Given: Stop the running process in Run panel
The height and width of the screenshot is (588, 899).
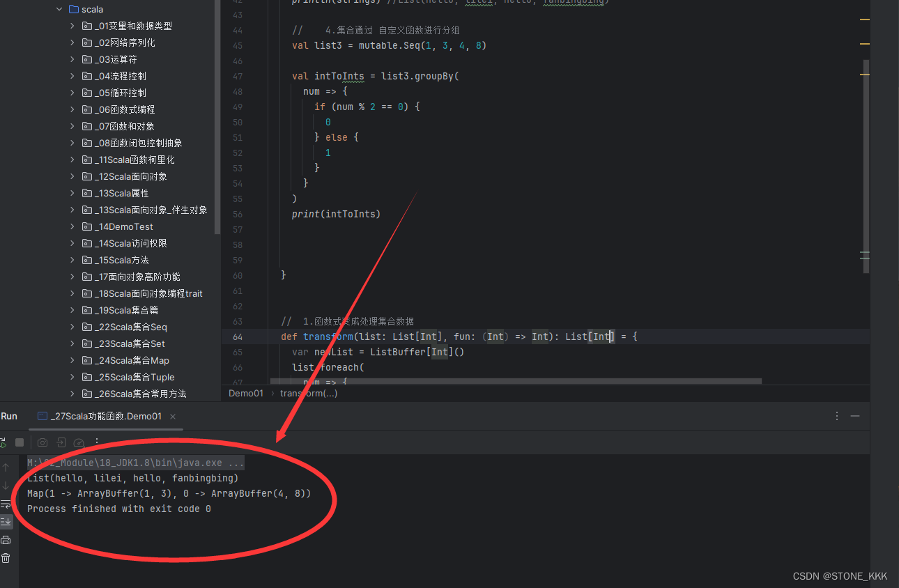Looking at the screenshot, I should [20, 442].
